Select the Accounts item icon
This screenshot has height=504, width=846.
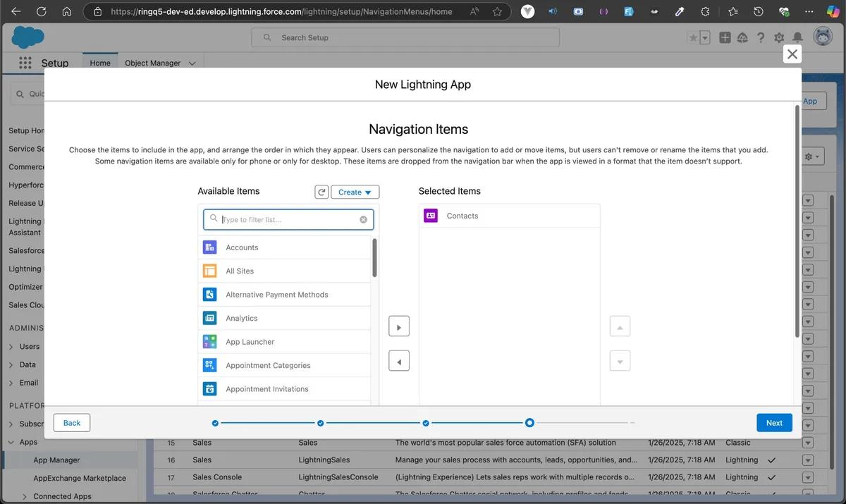[209, 247]
